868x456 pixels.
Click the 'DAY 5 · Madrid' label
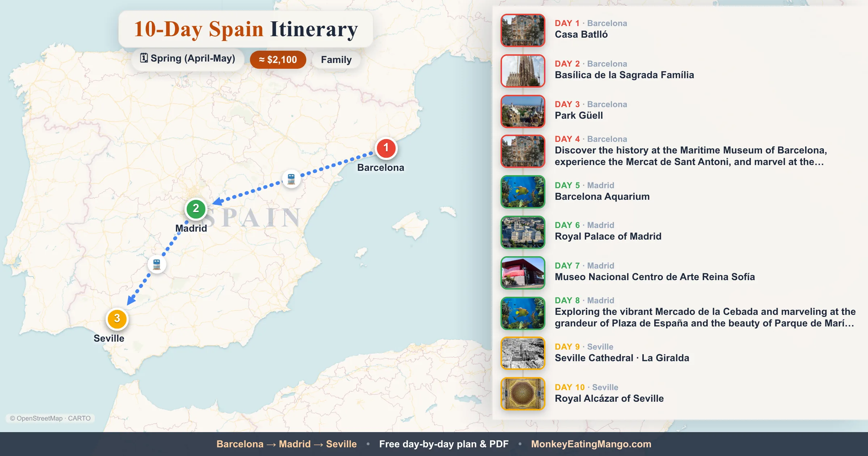(x=584, y=185)
